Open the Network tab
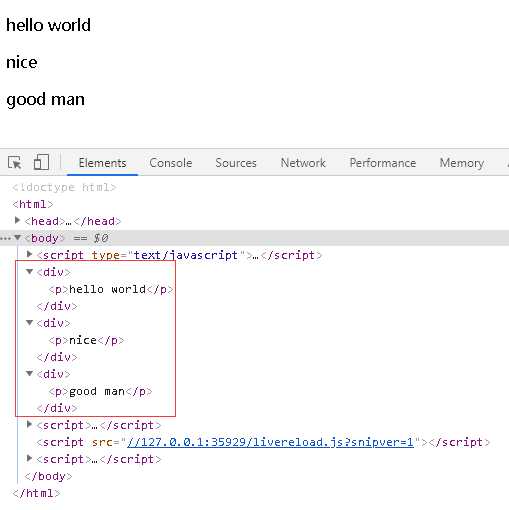This screenshot has width=509, height=510. [303, 163]
